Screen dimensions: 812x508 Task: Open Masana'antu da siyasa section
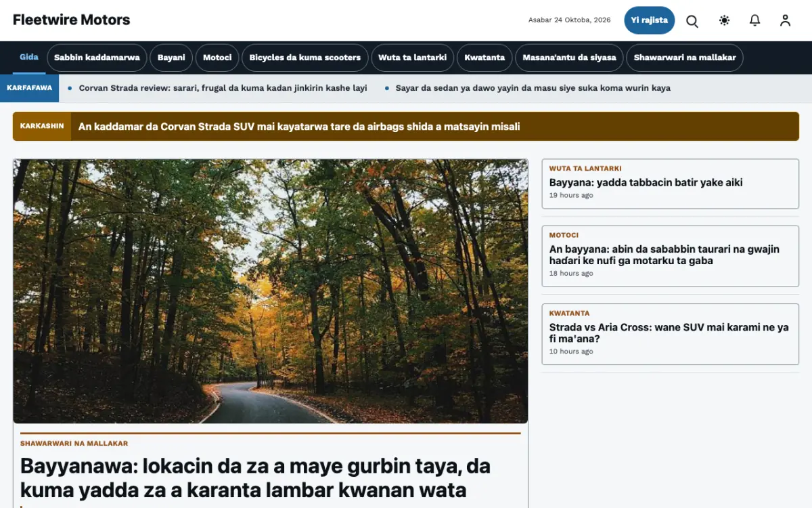(x=569, y=58)
